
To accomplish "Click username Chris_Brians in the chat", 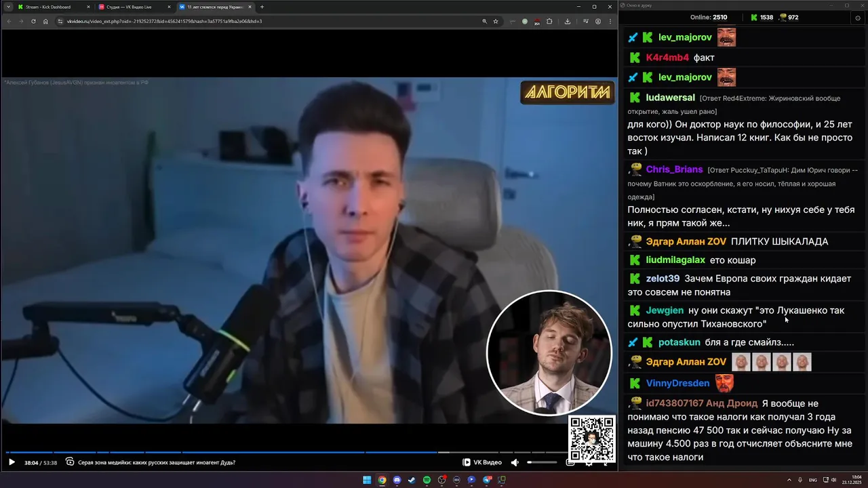I will coord(674,169).
